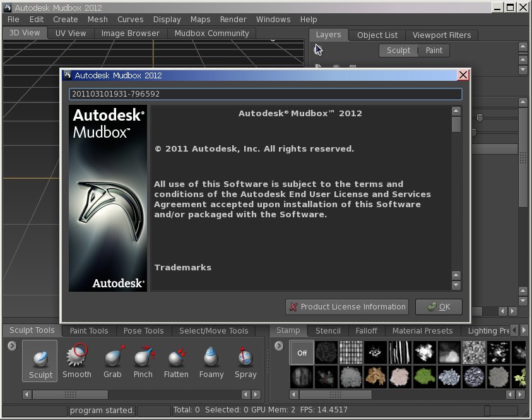532x420 pixels.
Task: Click Product License Information button
Action: (346, 306)
